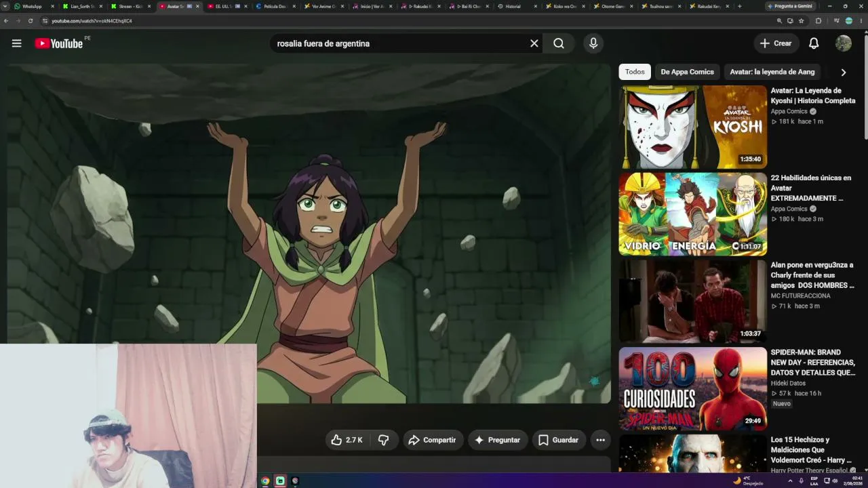Show YouTube notifications bell
This screenshot has height=488, width=868.
point(814,43)
